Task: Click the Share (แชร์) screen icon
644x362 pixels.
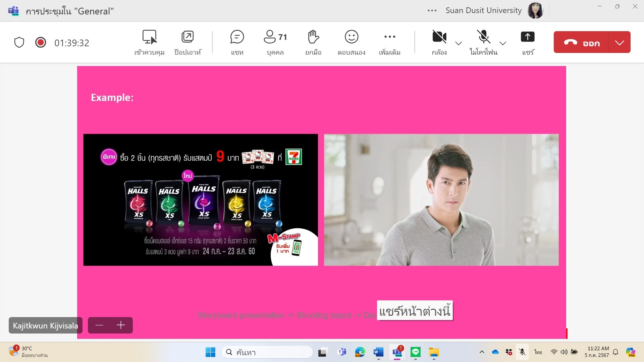Action: point(528,43)
